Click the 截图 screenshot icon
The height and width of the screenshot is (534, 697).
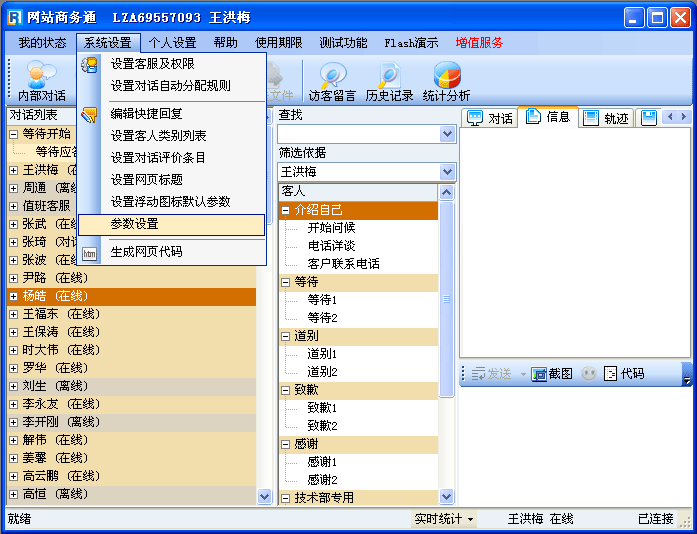[x=539, y=374]
